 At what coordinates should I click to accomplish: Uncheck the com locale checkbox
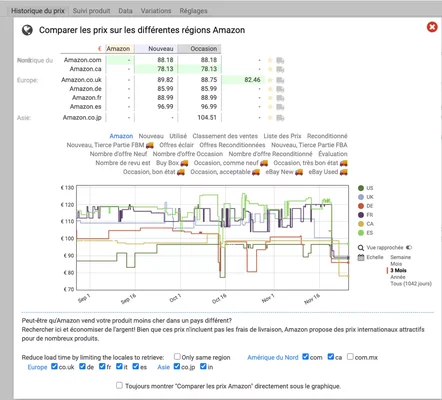pyautogui.click(x=305, y=357)
